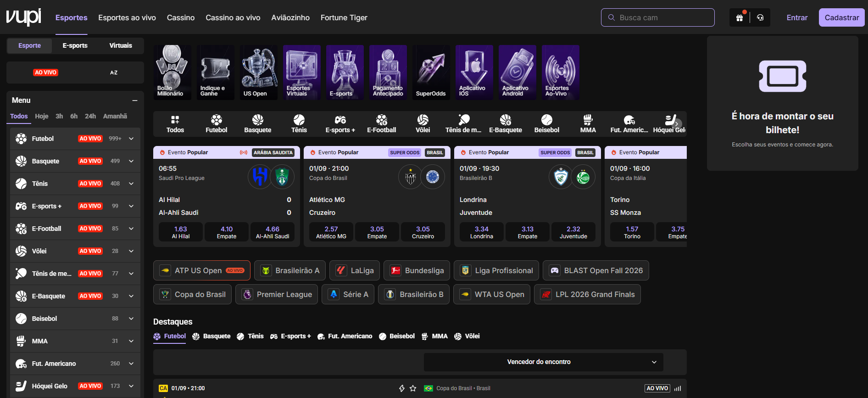Filter menu by Amanhã
Image resolution: width=868 pixels, height=398 pixels.
pos(115,116)
